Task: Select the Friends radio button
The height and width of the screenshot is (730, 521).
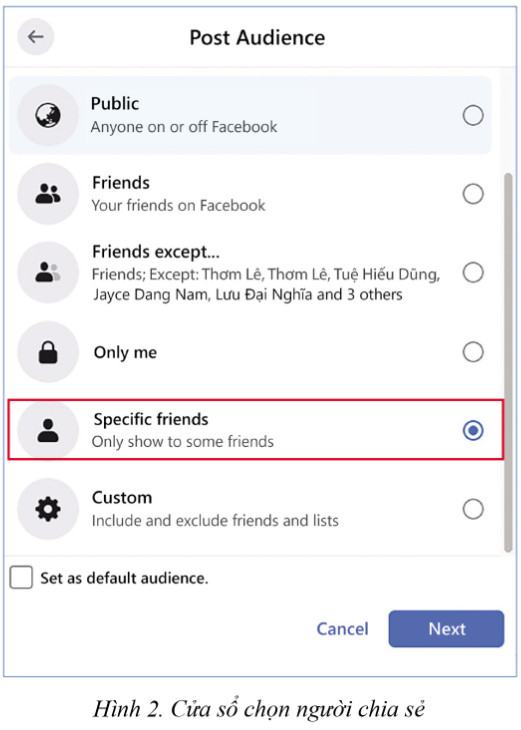Action: click(x=473, y=194)
